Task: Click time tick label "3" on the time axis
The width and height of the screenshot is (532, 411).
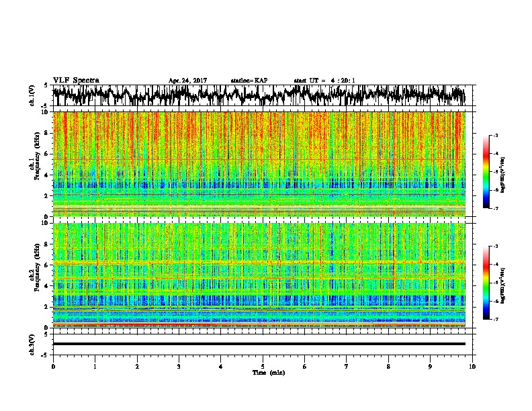Action: pos(179,367)
